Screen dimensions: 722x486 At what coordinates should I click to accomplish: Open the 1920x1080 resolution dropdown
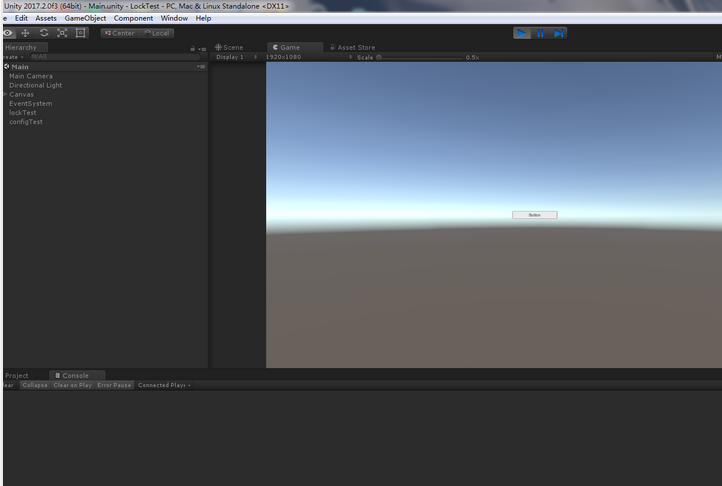point(309,57)
